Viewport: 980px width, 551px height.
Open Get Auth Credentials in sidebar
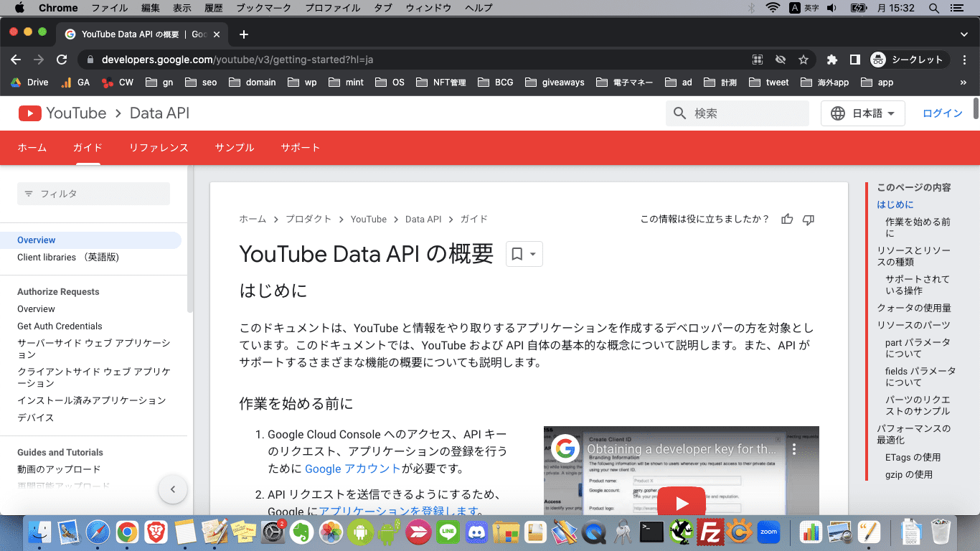60,326
